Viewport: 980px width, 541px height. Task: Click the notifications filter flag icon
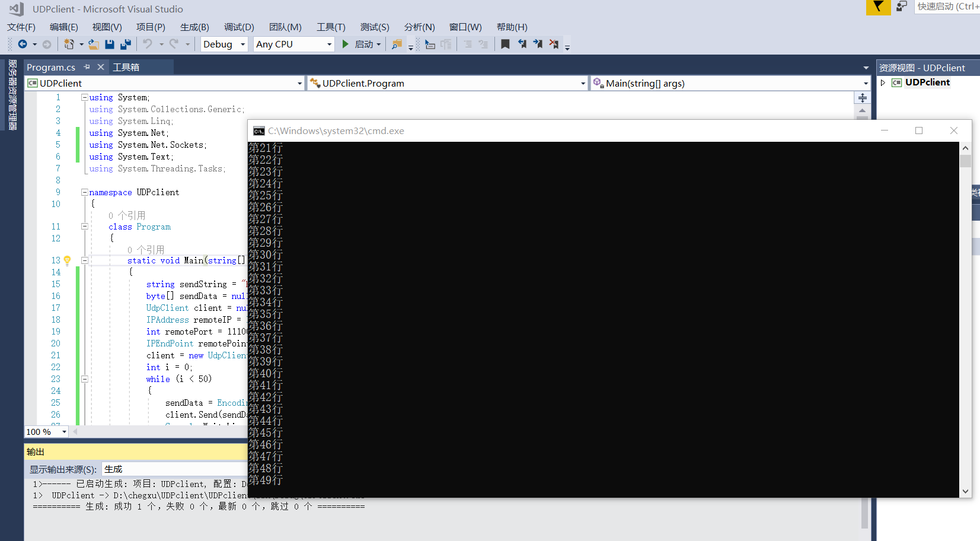[x=878, y=7]
